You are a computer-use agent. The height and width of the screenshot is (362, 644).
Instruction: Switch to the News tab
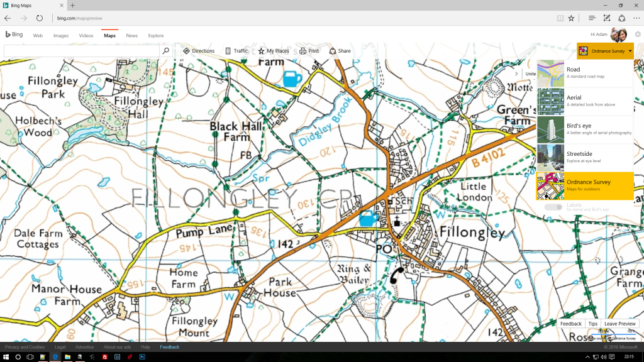pyautogui.click(x=132, y=36)
